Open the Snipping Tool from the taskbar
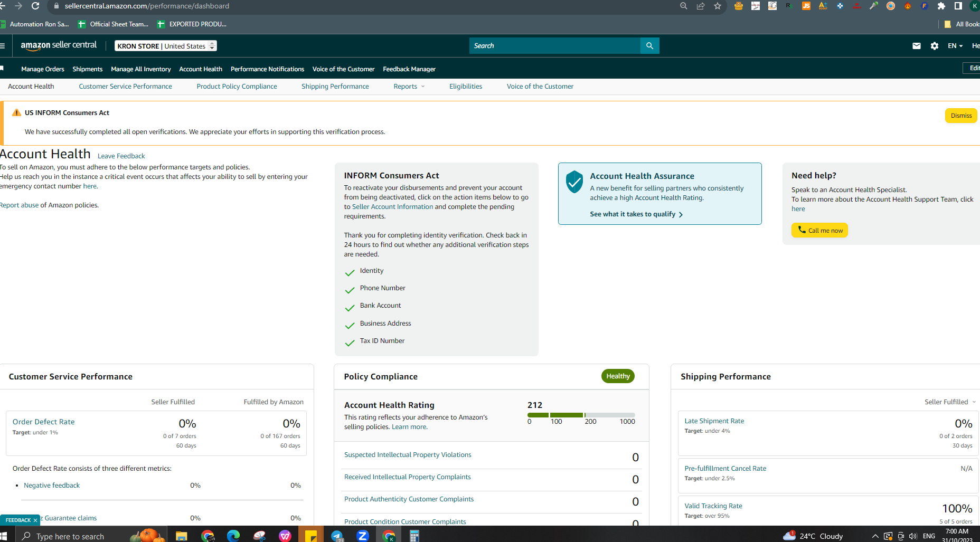This screenshot has height=542, width=980. pos(259,536)
